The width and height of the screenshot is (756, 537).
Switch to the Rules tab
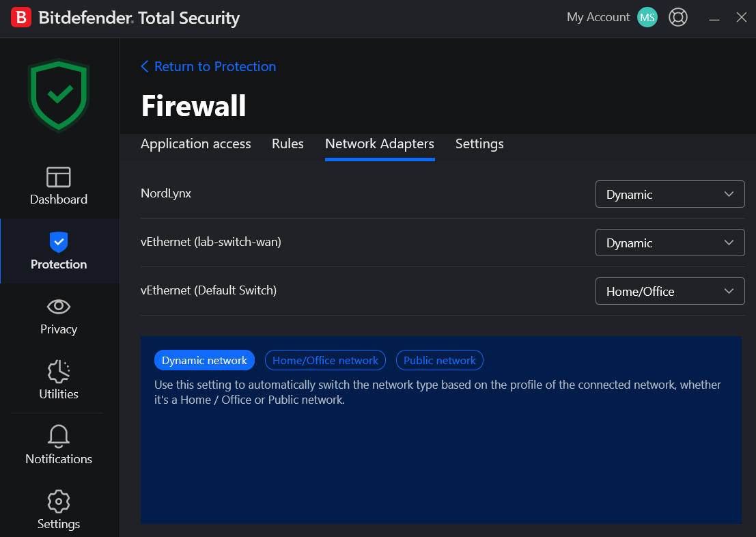tap(288, 143)
